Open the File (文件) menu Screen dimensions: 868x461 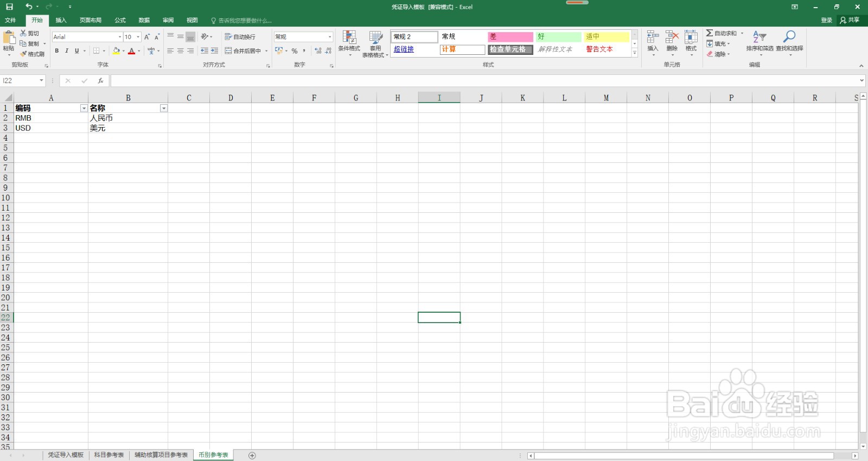(x=10, y=20)
